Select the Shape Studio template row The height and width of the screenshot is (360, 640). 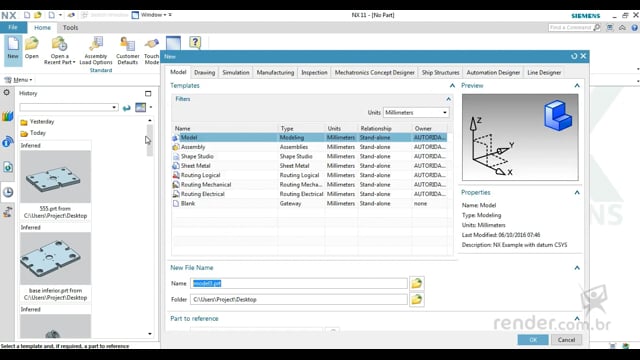pos(309,156)
